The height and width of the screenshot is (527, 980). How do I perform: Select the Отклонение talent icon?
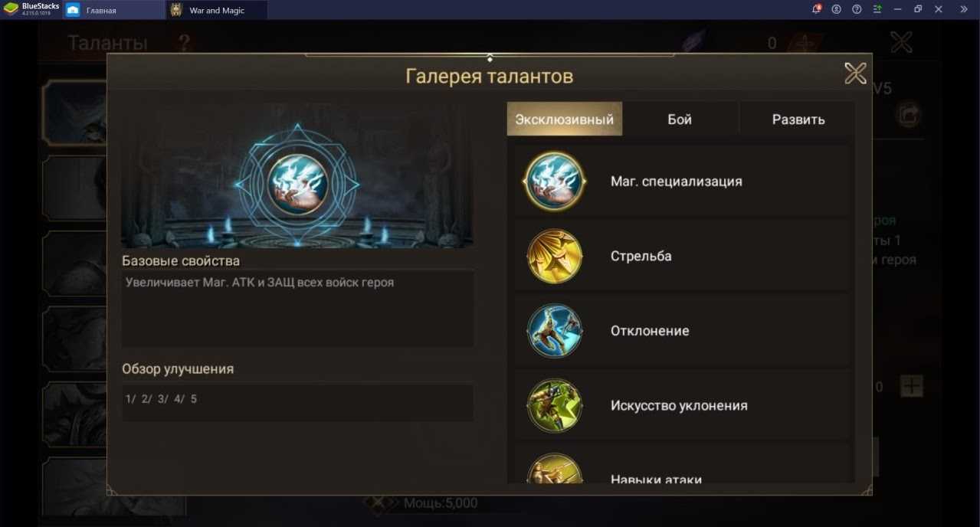pyautogui.click(x=555, y=331)
